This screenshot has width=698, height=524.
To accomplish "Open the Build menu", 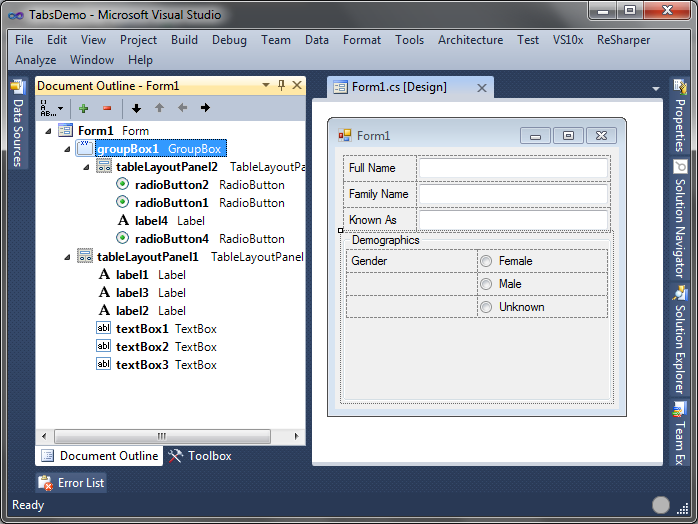I will point(184,40).
